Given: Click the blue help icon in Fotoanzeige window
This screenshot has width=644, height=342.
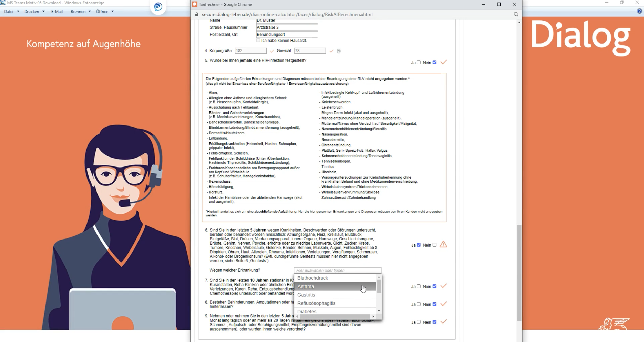Looking at the screenshot, I should (x=639, y=11).
